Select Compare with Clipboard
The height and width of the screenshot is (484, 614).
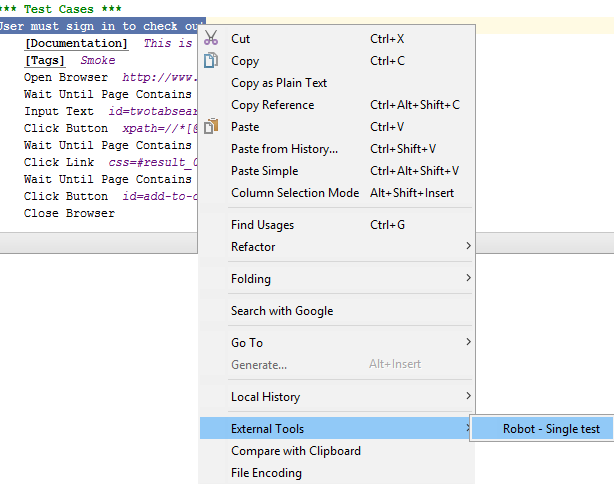click(x=295, y=451)
